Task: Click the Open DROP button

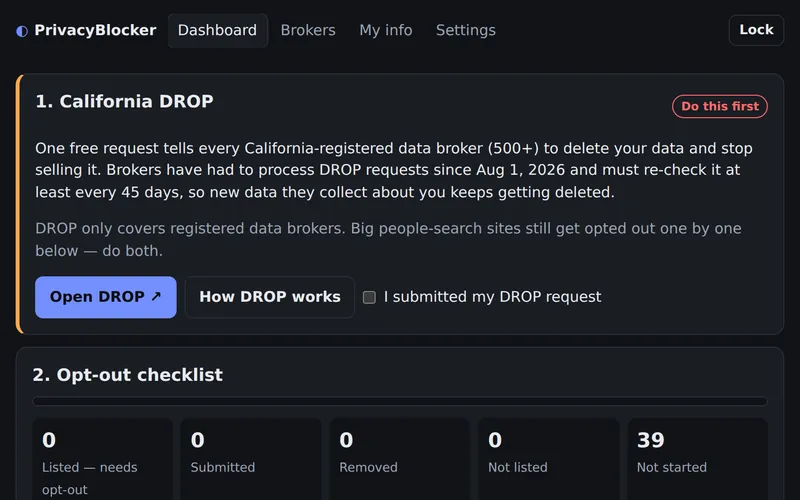Action: point(106,297)
